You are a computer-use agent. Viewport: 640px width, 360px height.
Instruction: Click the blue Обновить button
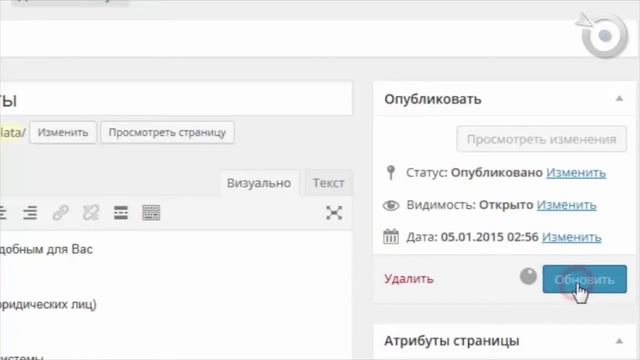tap(584, 279)
